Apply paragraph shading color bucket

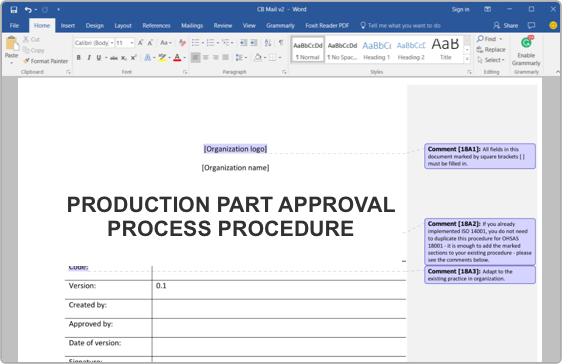pyautogui.click(x=258, y=57)
